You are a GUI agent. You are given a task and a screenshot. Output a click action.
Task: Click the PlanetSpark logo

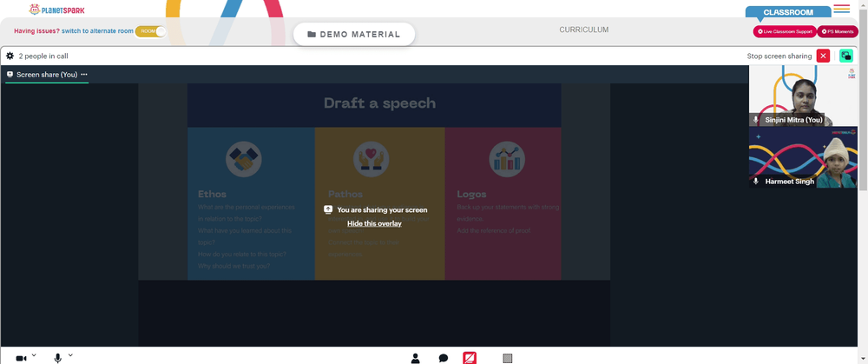click(57, 10)
